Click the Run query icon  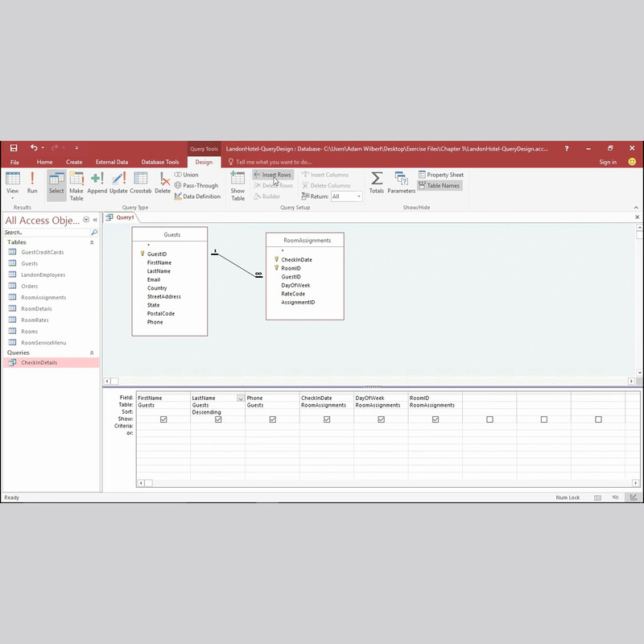pyautogui.click(x=32, y=183)
